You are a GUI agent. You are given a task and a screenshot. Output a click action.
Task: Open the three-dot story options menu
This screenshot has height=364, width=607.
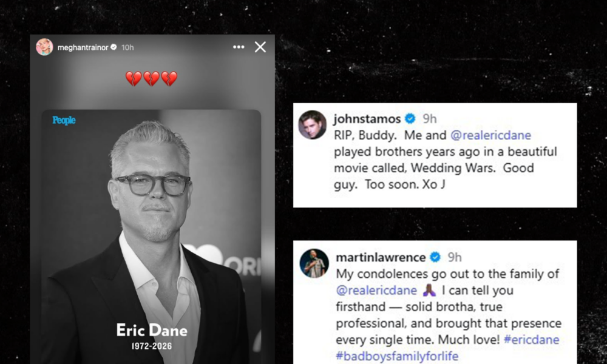tap(239, 47)
